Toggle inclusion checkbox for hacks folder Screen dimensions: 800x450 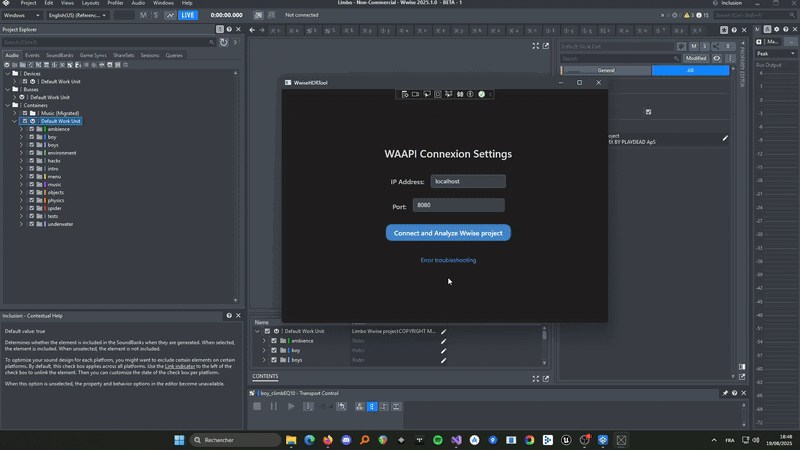tap(32, 161)
